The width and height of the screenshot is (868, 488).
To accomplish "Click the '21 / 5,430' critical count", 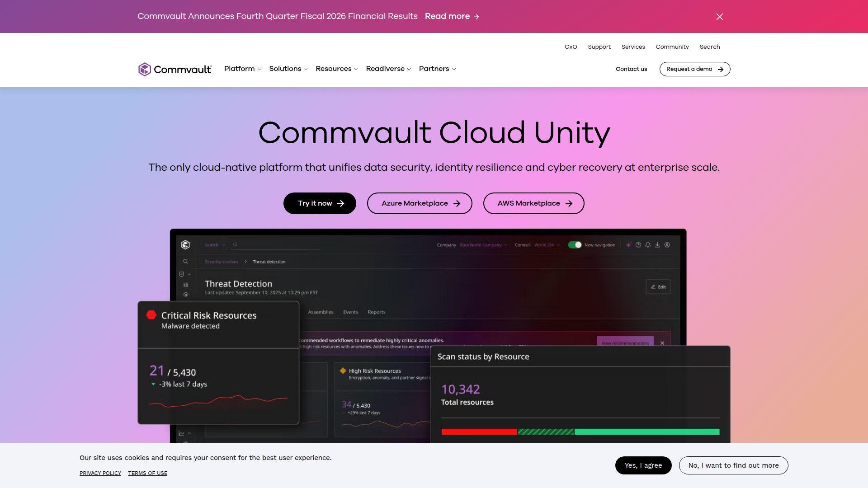I will (173, 371).
